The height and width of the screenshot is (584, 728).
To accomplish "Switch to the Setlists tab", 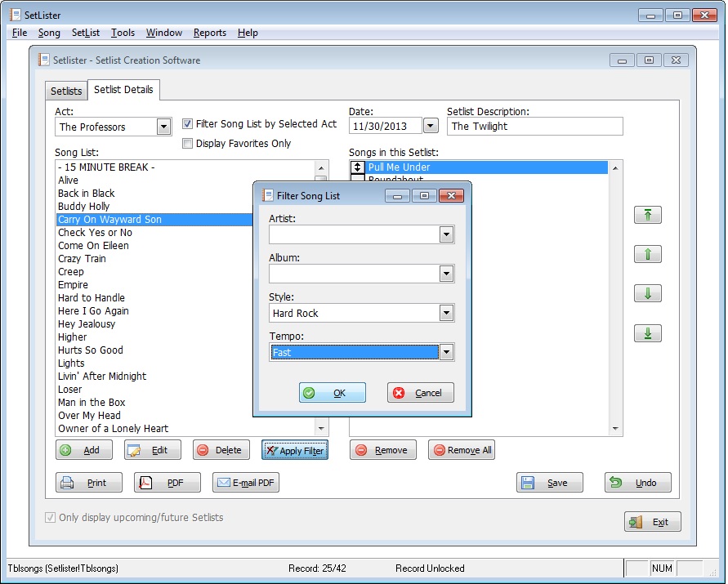I will 66,91.
